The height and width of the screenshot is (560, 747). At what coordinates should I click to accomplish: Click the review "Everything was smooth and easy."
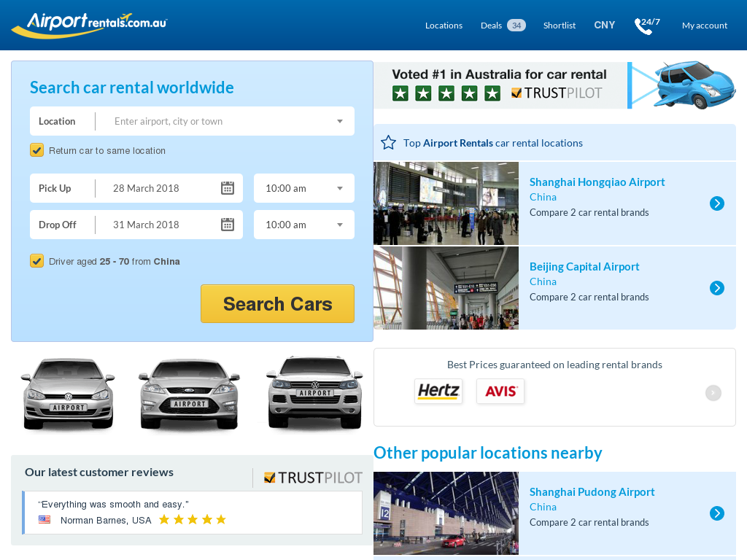click(113, 505)
